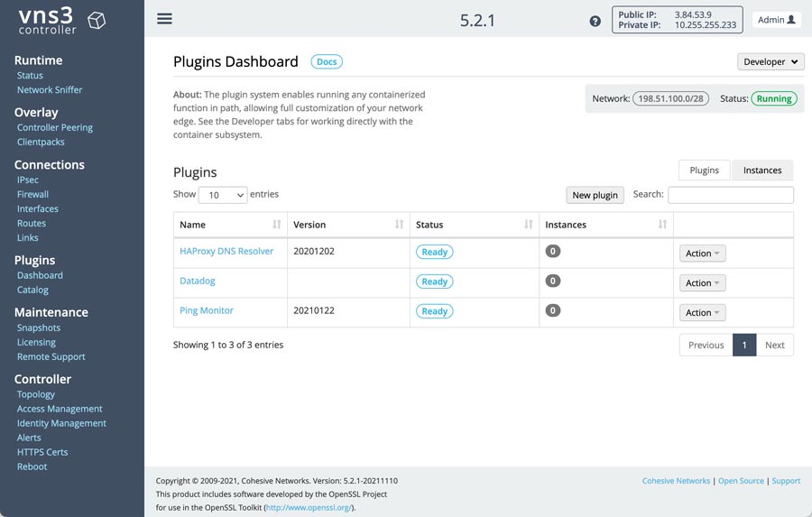This screenshot has height=517, width=812.
Task: Click the Docs badge link
Action: (x=327, y=61)
